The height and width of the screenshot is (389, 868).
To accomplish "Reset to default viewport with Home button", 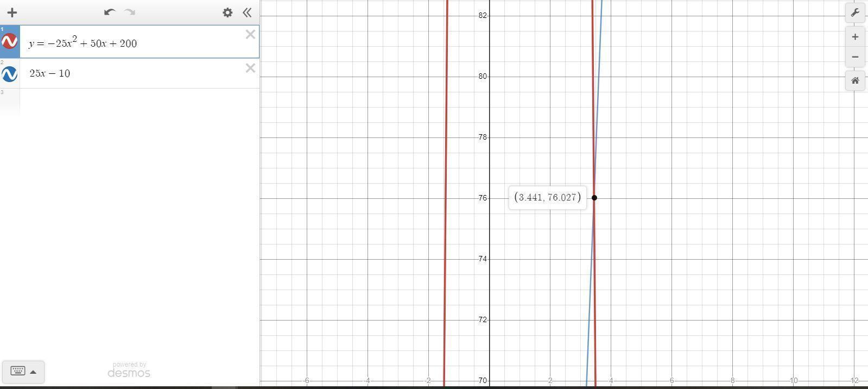I will point(854,81).
